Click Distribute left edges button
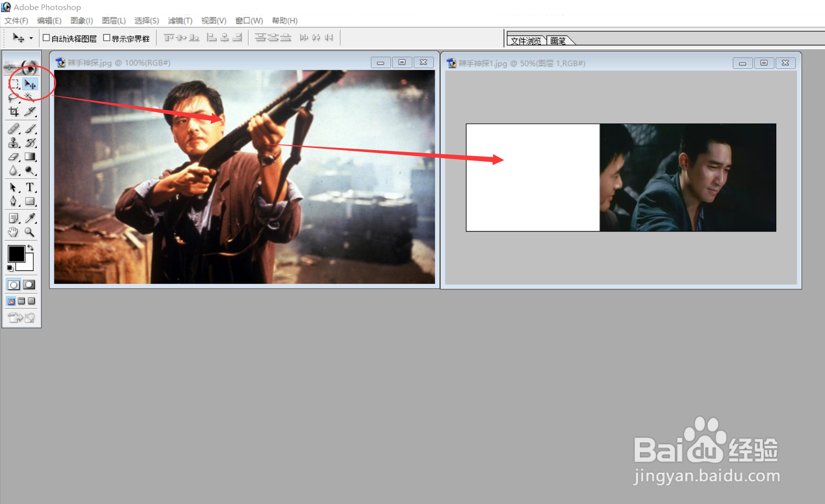The image size is (825, 504). click(304, 38)
